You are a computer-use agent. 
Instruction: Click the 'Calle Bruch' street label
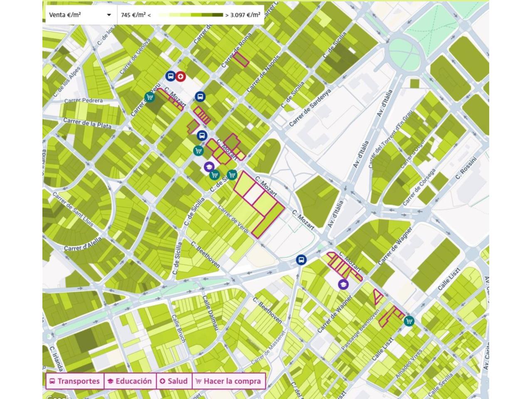pyautogui.click(x=178, y=328)
